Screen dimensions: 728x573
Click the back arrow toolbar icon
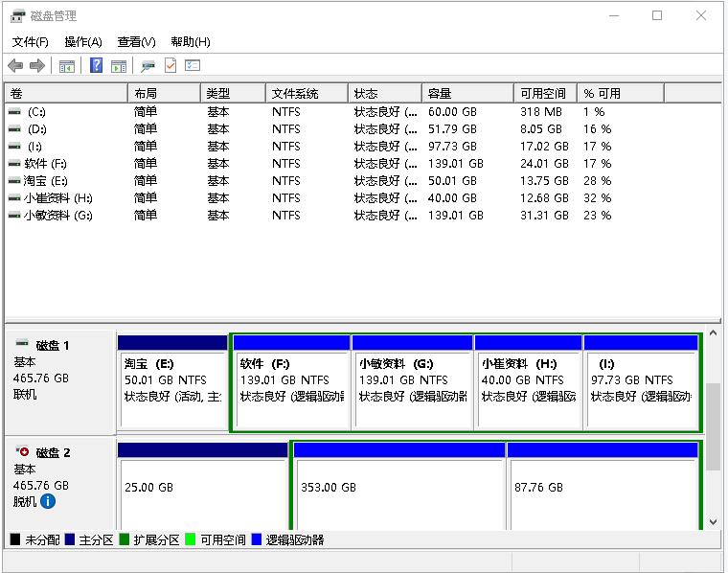(15, 66)
